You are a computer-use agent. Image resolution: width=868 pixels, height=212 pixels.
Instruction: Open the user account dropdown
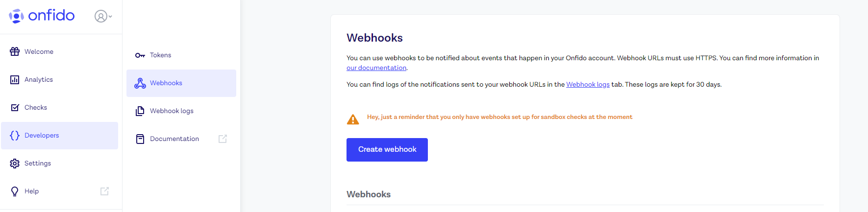(x=103, y=16)
